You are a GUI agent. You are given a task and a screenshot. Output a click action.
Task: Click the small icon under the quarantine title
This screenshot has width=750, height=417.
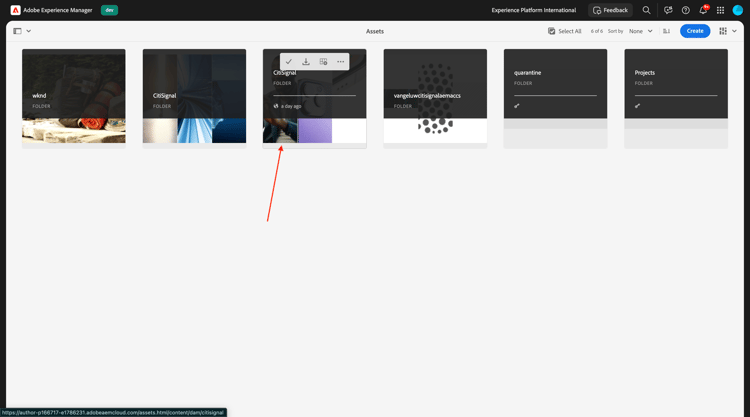pyautogui.click(x=517, y=106)
